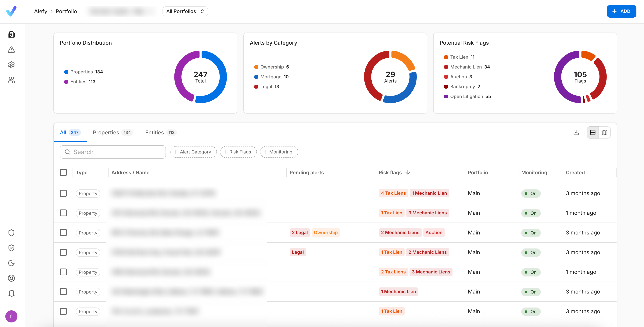Viewport: 644px width, 327px height.
Task: Check the row with 2 Legal Ownership alerts
Action: coord(63,233)
